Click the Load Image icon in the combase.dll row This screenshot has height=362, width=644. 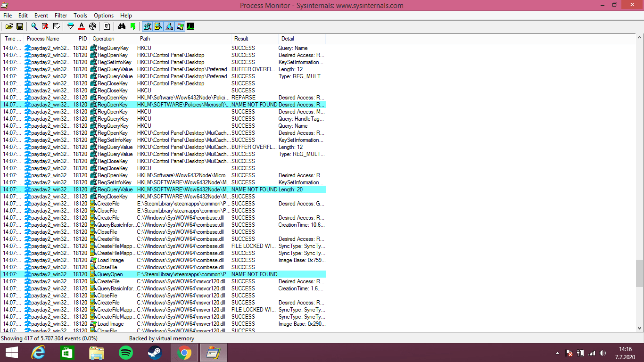click(93, 260)
